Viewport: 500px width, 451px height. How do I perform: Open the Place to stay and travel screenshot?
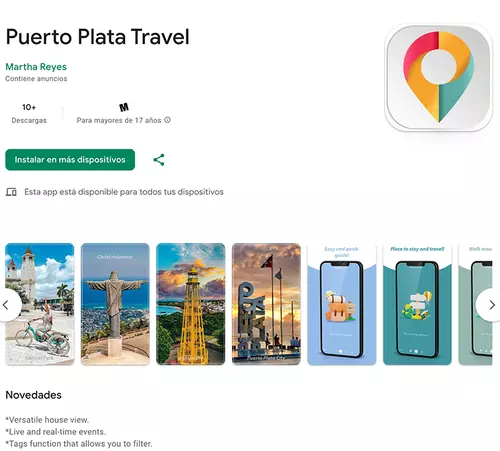(x=417, y=304)
